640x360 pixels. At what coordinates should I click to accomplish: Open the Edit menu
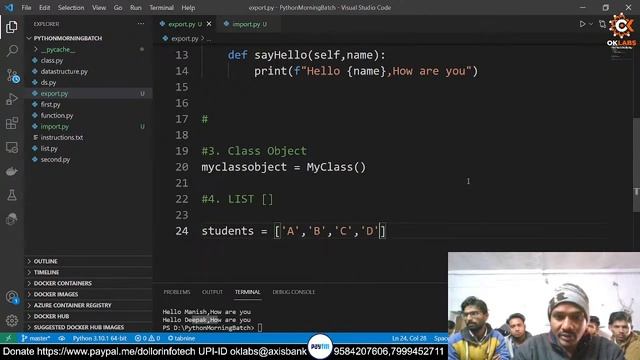click(44, 8)
